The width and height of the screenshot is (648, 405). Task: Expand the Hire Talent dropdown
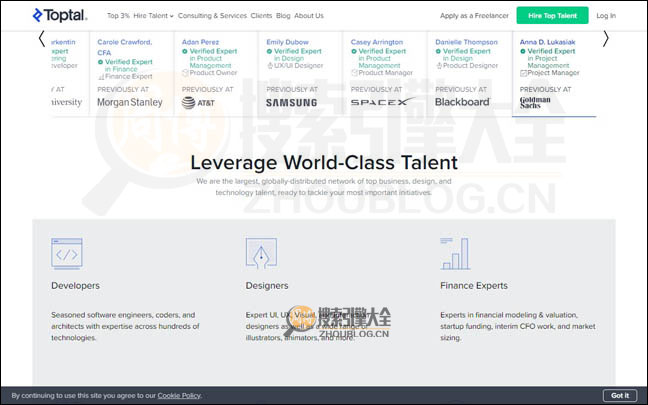pos(153,16)
